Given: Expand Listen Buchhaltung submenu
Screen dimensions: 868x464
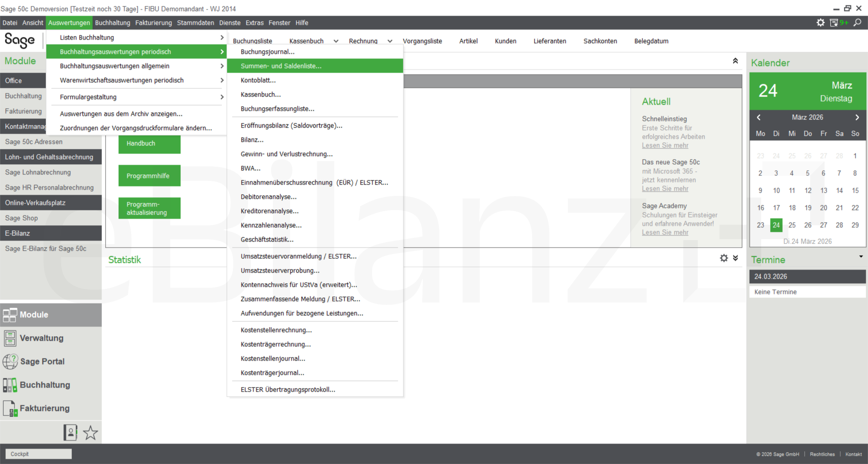Looking at the screenshot, I should (136, 37).
